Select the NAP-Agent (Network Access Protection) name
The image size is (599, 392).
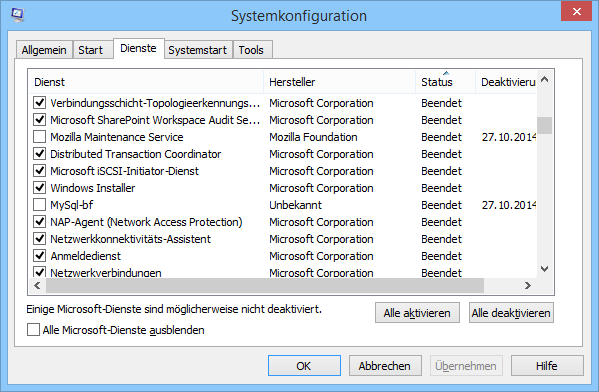[146, 222]
